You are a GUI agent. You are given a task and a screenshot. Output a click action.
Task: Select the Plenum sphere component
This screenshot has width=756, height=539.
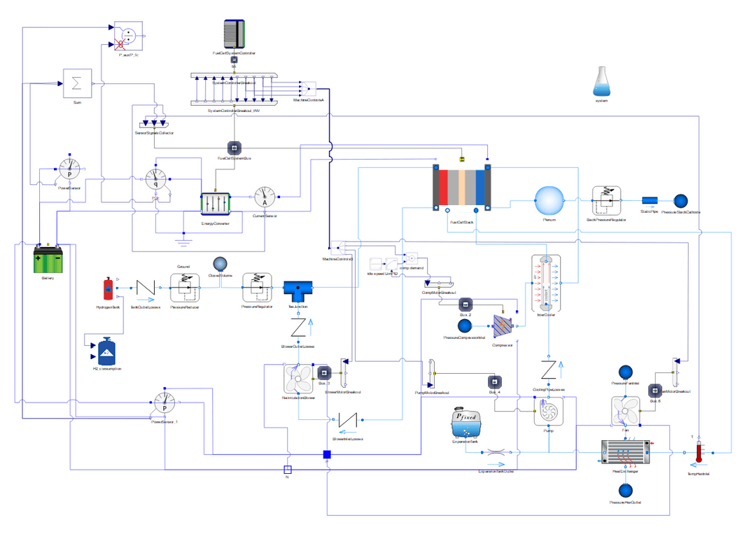click(x=549, y=199)
